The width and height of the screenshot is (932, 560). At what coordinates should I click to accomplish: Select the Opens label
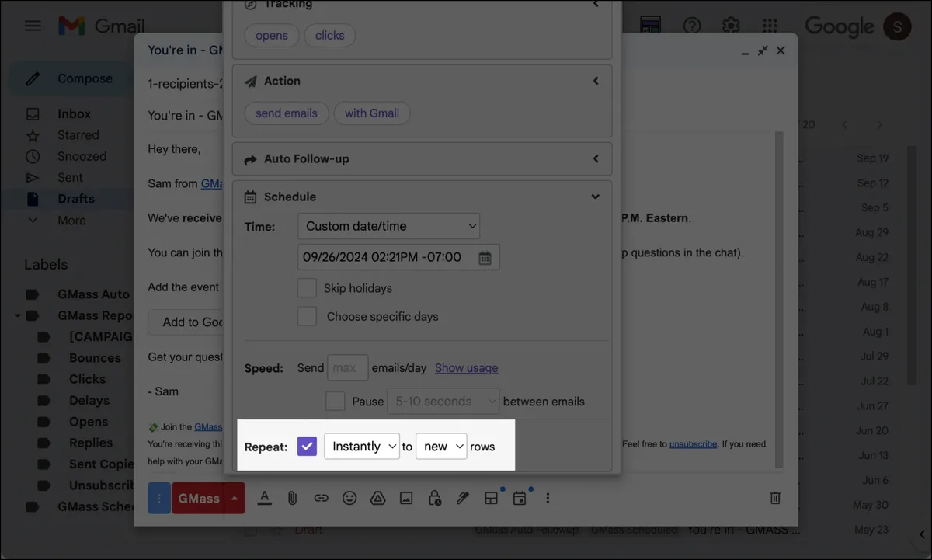89,422
